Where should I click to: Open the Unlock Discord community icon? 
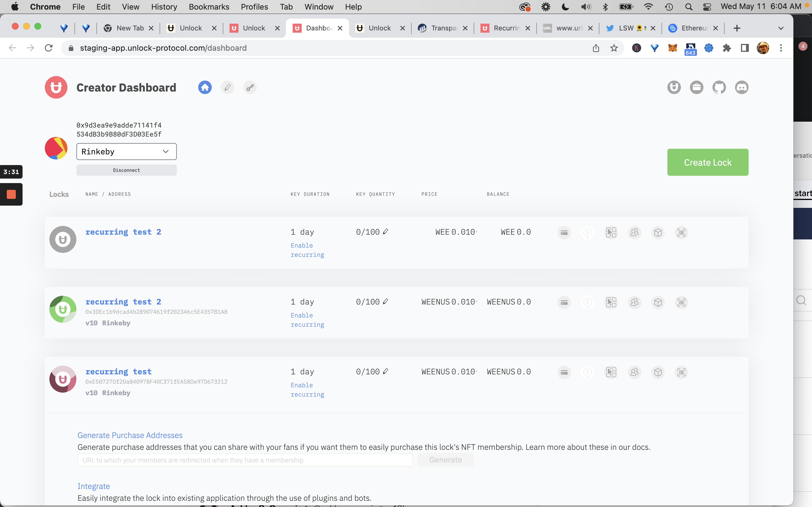742,87
